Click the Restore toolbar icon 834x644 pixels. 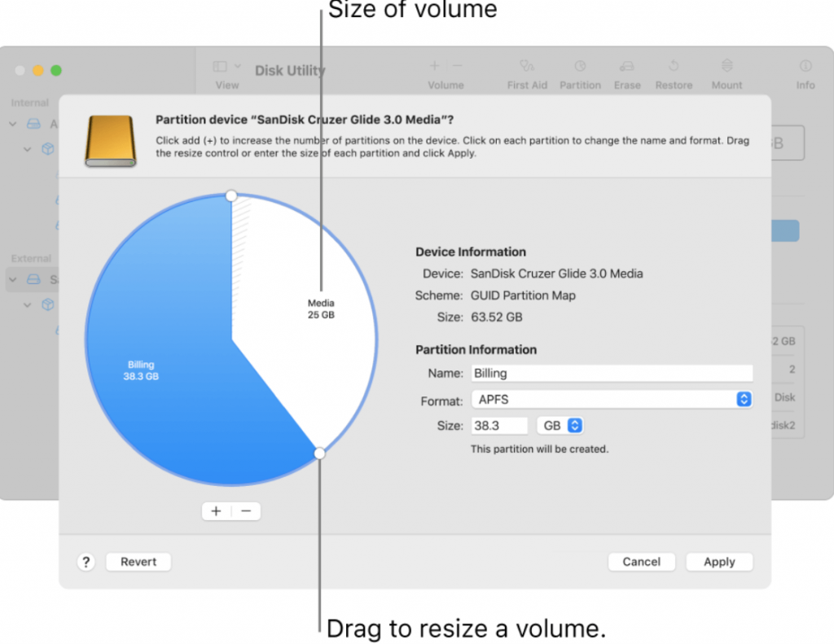[674, 66]
